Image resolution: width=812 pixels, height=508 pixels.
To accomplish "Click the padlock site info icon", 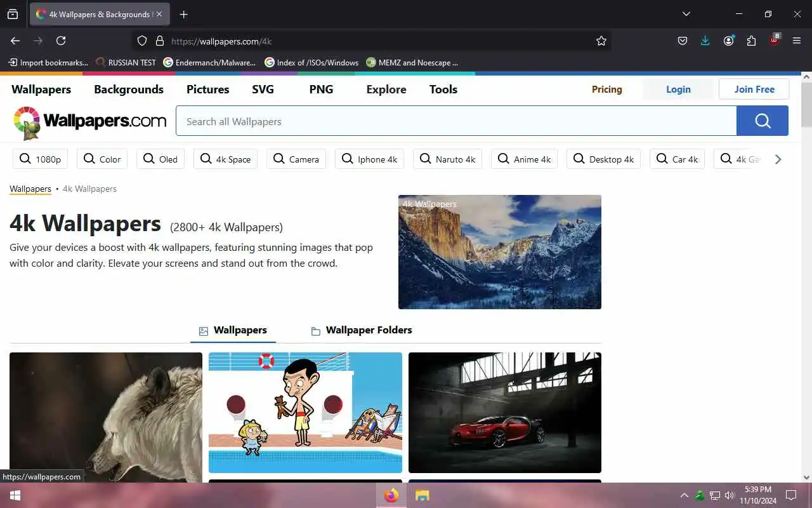I will point(160,41).
